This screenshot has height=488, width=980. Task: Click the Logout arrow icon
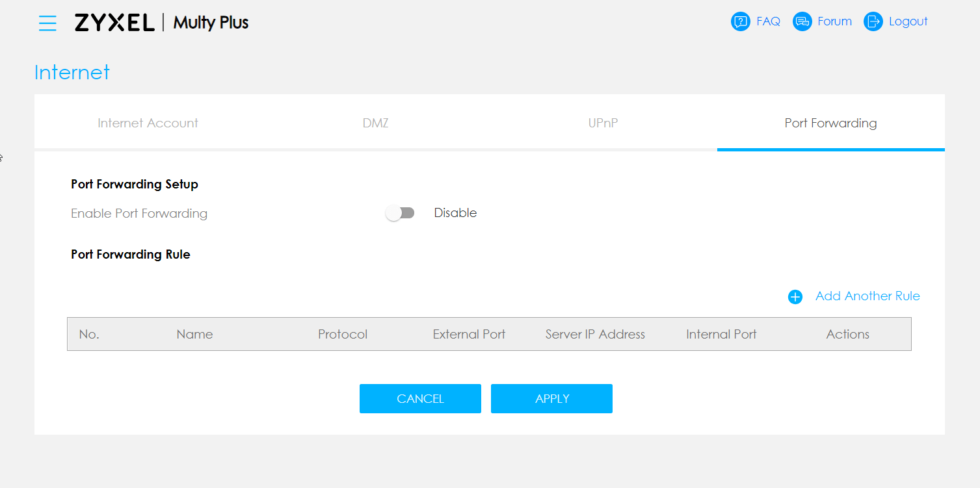pos(873,21)
